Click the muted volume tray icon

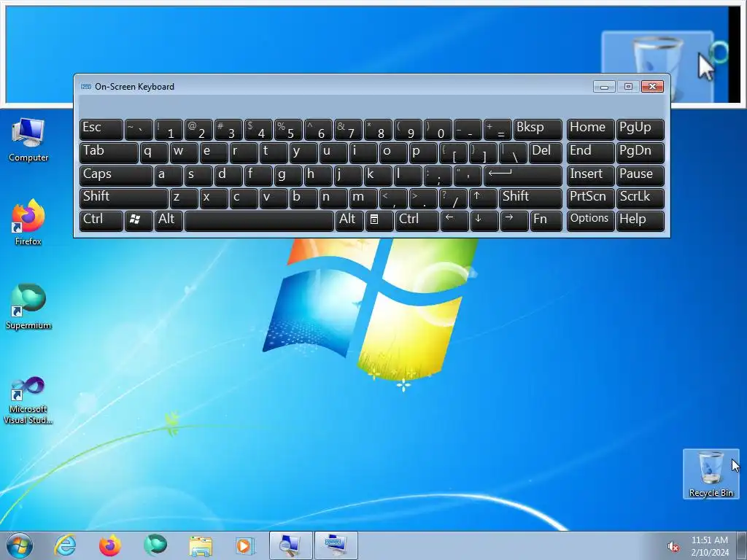pyautogui.click(x=673, y=547)
